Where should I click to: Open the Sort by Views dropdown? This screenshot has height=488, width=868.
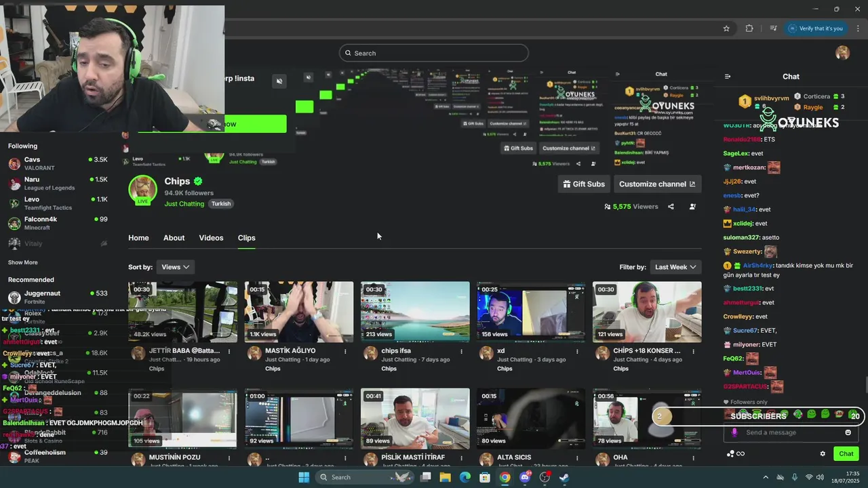pos(176,267)
